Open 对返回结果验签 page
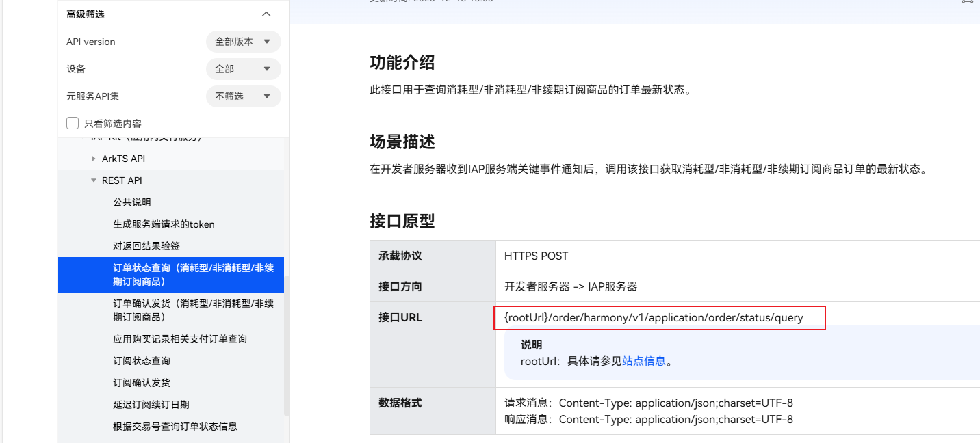980x443 pixels. pyautogui.click(x=146, y=246)
